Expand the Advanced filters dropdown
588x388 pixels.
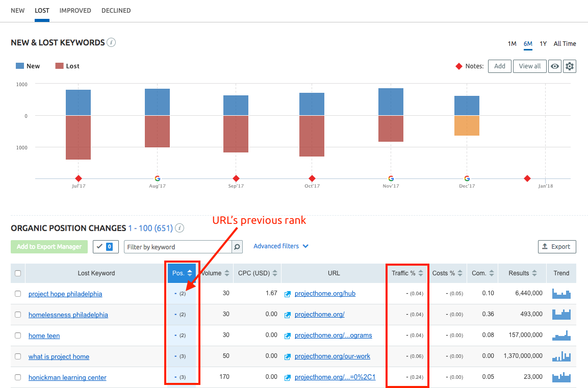280,246
